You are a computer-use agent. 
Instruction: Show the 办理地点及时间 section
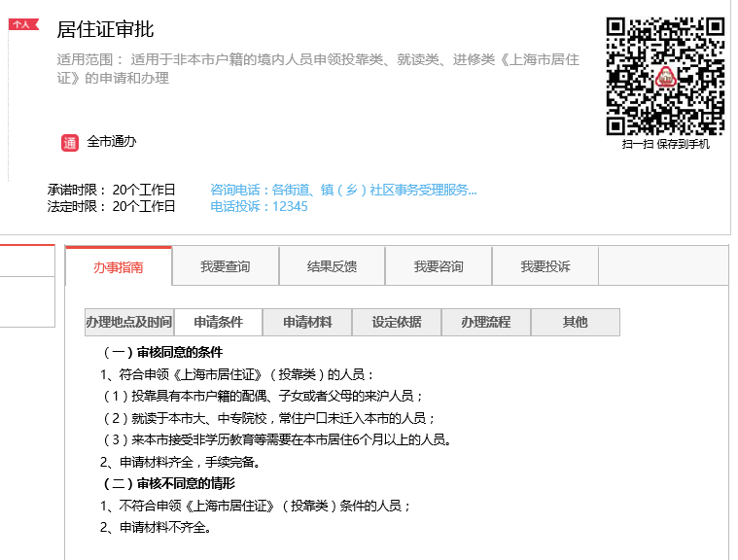(128, 322)
